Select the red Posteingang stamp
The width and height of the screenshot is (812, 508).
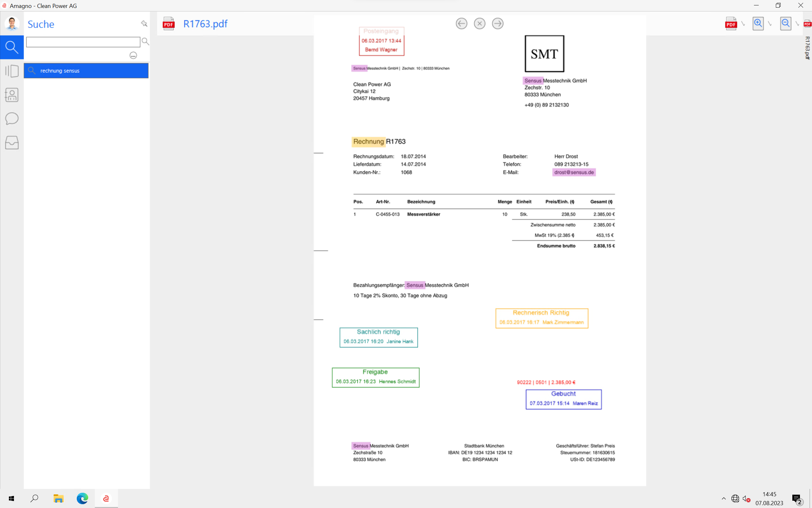pyautogui.click(x=382, y=41)
